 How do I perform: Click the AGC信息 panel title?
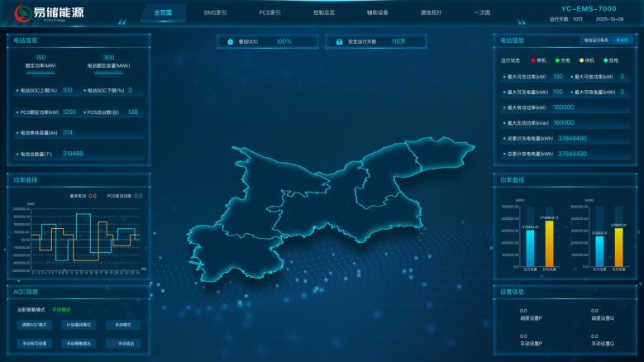(x=26, y=292)
